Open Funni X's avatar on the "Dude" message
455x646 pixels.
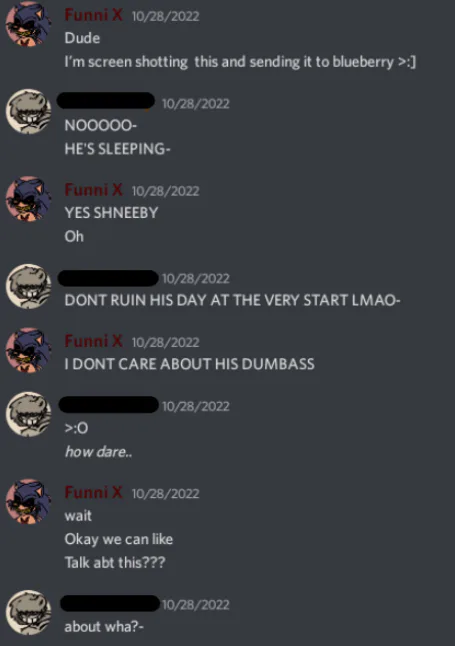(28, 24)
